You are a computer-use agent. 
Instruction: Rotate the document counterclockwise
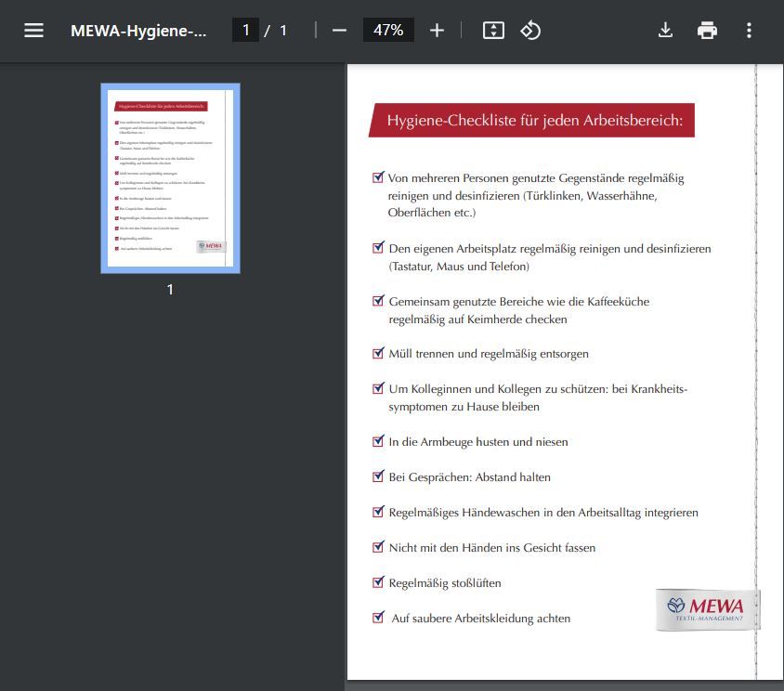click(530, 30)
